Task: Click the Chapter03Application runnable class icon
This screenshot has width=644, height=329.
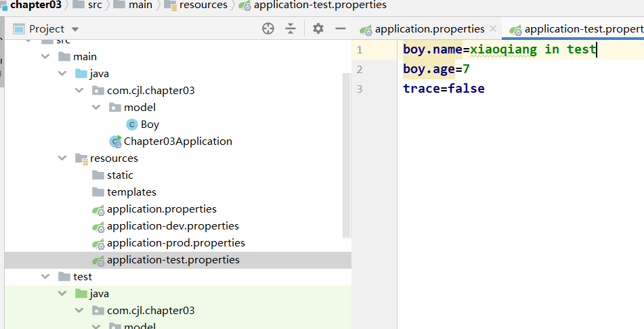Action: click(115, 141)
